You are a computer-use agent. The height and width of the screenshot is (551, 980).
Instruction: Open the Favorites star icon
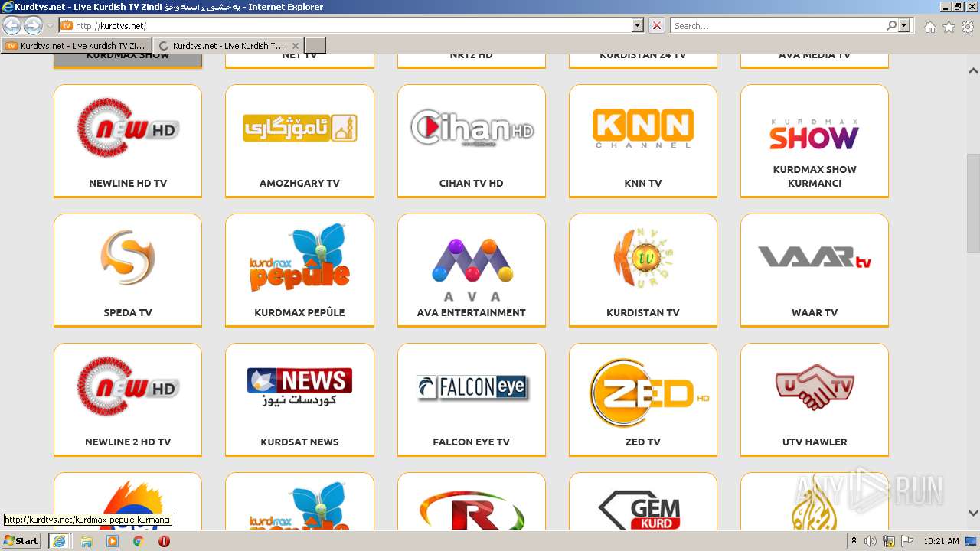[949, 27]
